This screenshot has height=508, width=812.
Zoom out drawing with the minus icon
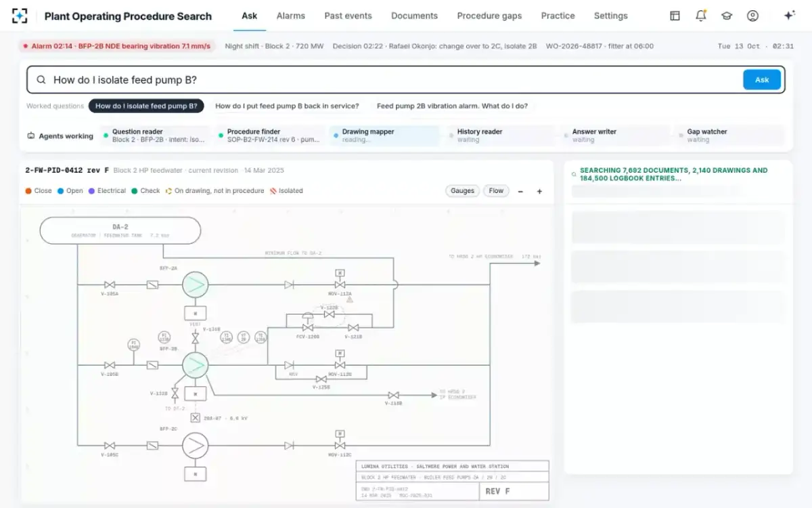(520, 191)
